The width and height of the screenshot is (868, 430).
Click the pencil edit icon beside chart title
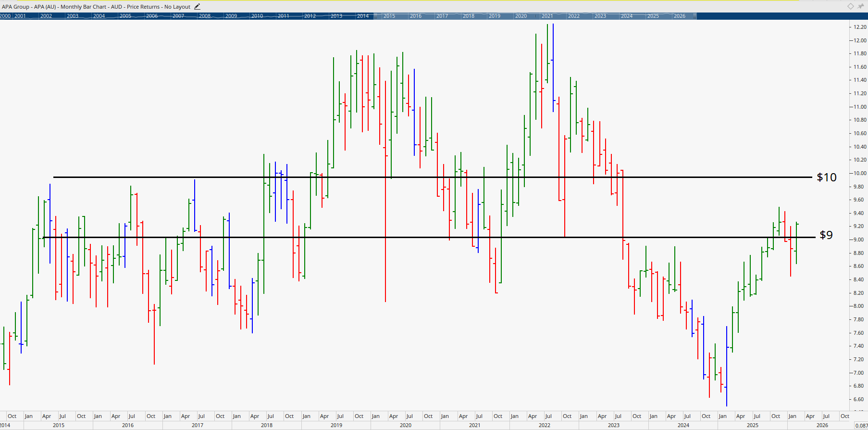(x=197, y=7)
